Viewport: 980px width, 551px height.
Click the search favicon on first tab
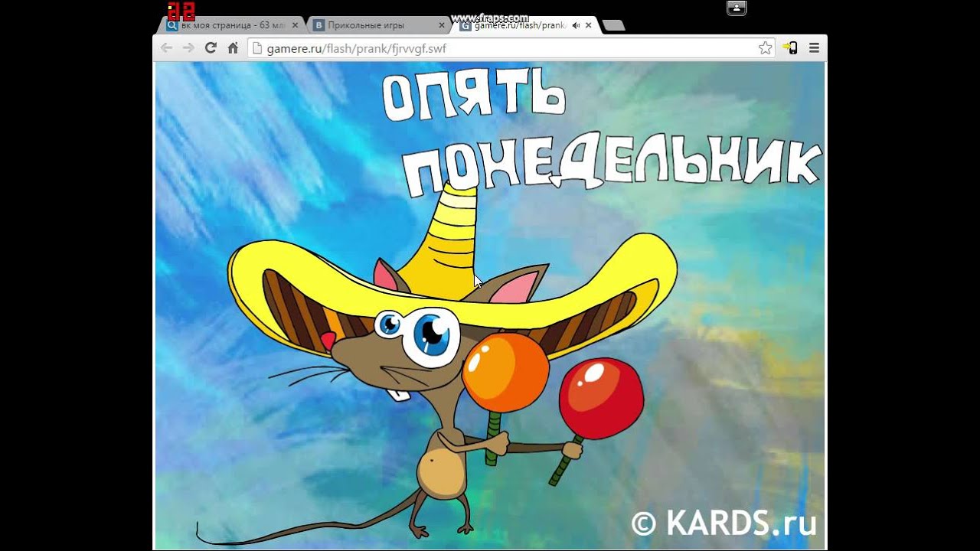(172, 25)
